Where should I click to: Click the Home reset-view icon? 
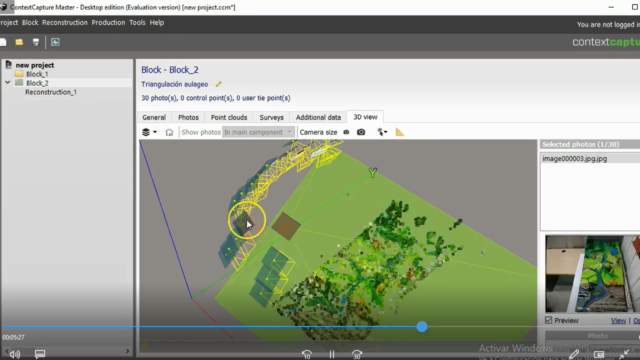click(x=169, y=132)
